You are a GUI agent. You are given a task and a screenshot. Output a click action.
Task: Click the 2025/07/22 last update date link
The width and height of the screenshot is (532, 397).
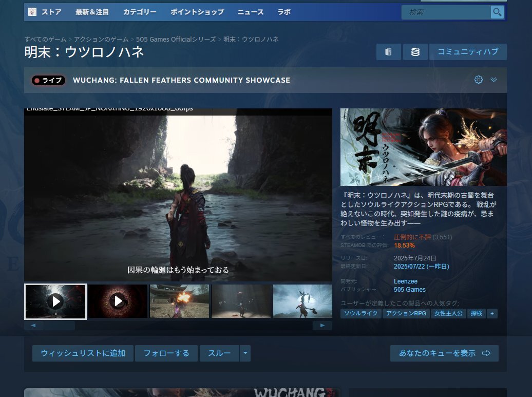tap(421, 267)
